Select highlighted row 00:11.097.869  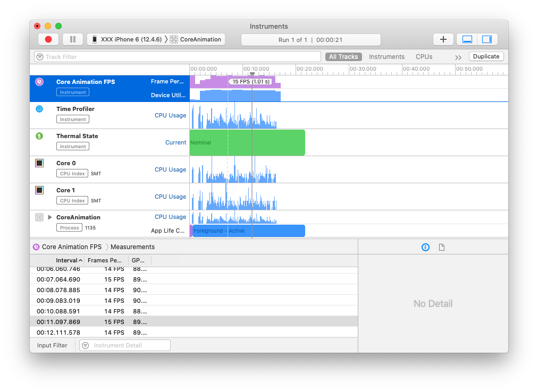coord(194,322)
